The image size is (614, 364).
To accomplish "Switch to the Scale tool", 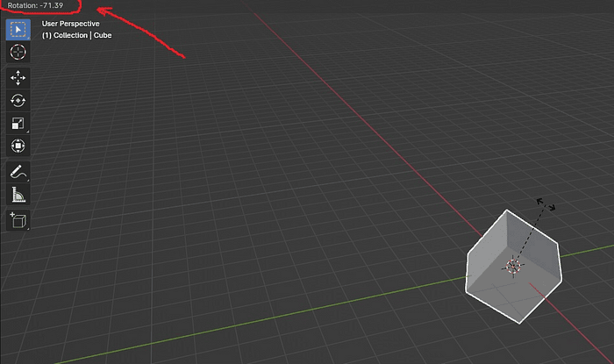I will tap(18, 123).
